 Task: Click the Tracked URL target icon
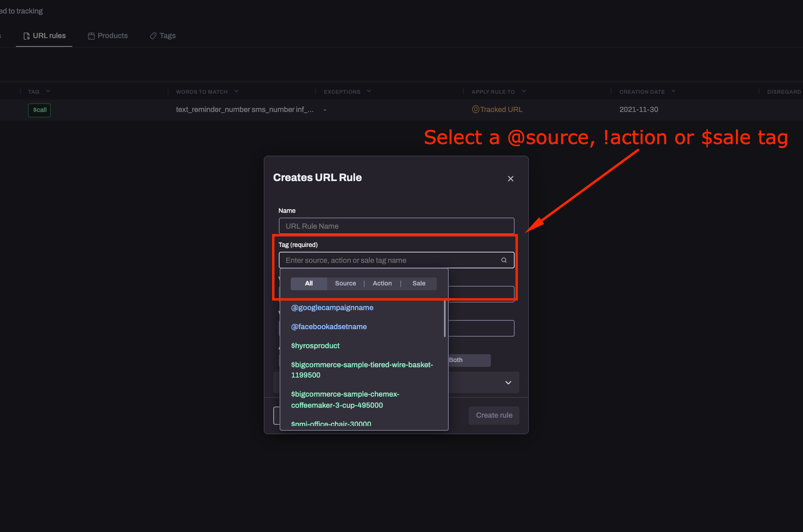(x=475, y=109)
